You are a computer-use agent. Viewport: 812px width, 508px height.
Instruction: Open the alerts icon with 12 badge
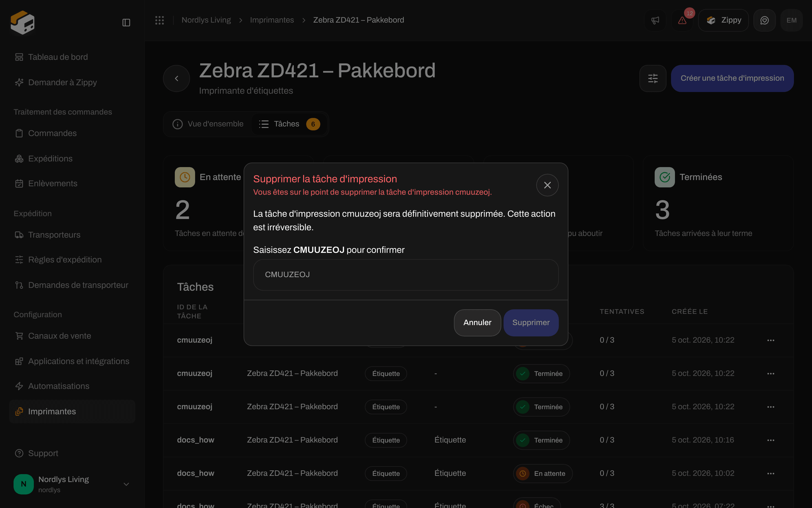point(683,20)
